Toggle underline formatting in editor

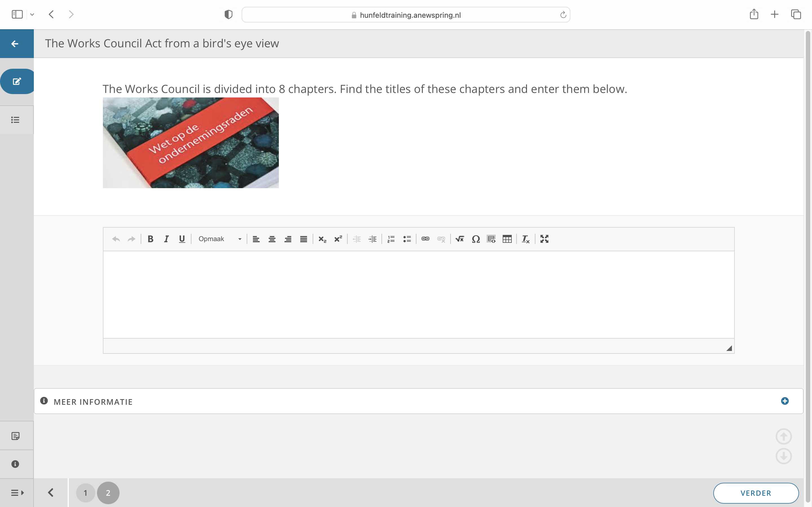pos(182,239)
